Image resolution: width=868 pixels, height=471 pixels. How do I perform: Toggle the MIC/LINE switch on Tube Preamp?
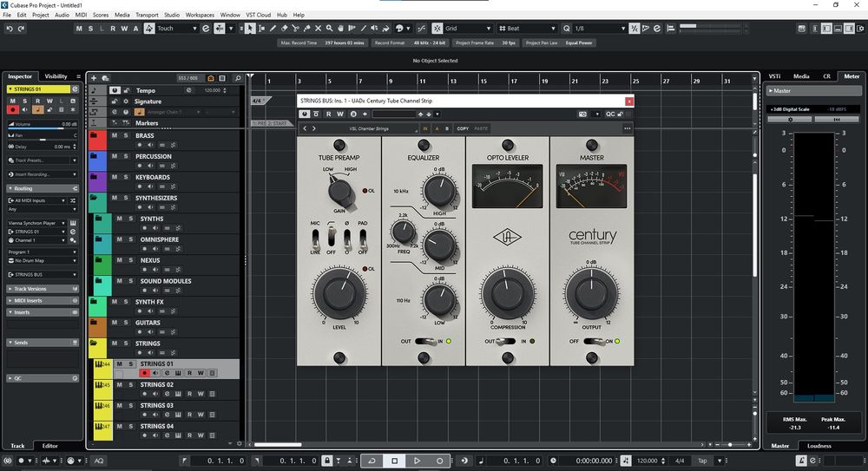[316, 239]
